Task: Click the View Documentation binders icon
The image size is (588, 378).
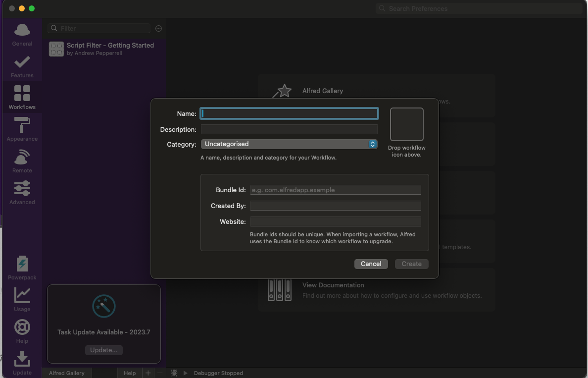Action: point(279,290)
